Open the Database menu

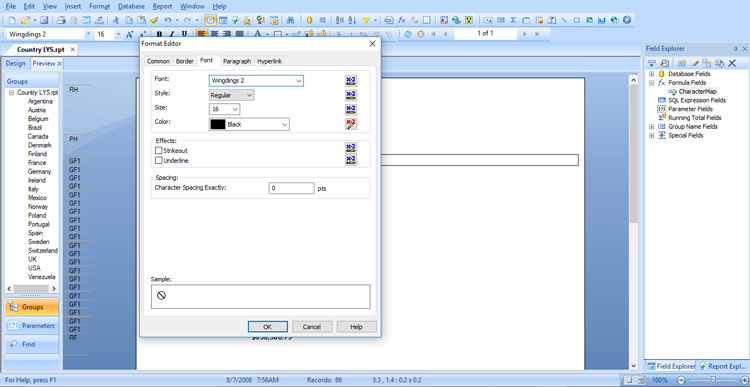point(132,7)
